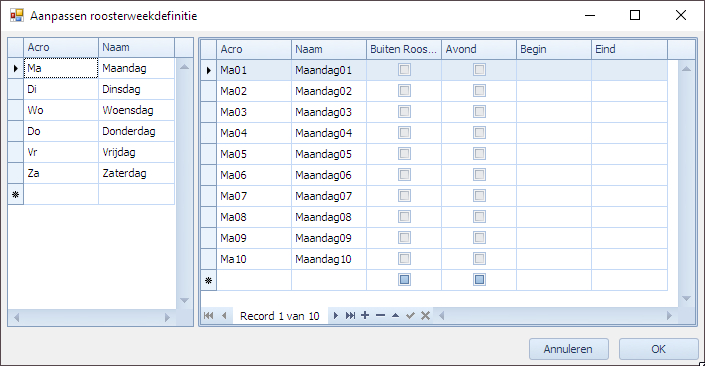Add a new record with plus icon
The width and height of the screenshot is (705, 366).
(x=365, y=315)
